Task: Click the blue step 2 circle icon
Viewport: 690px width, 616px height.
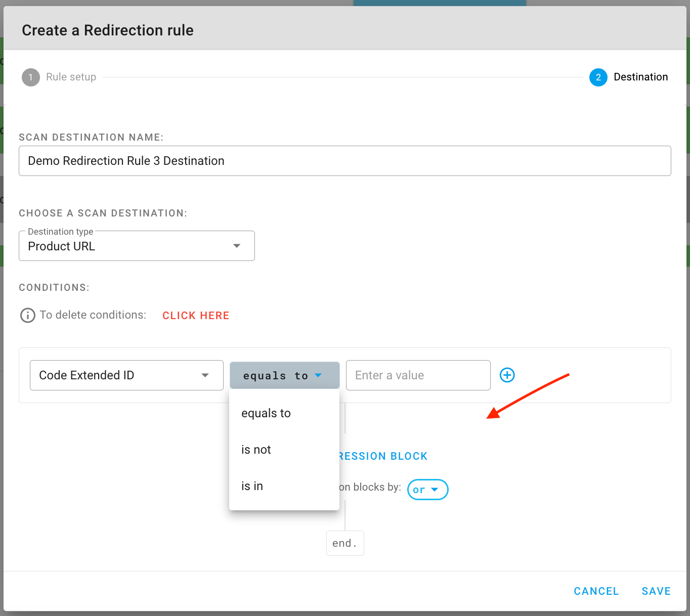Action: pos(598,77)
